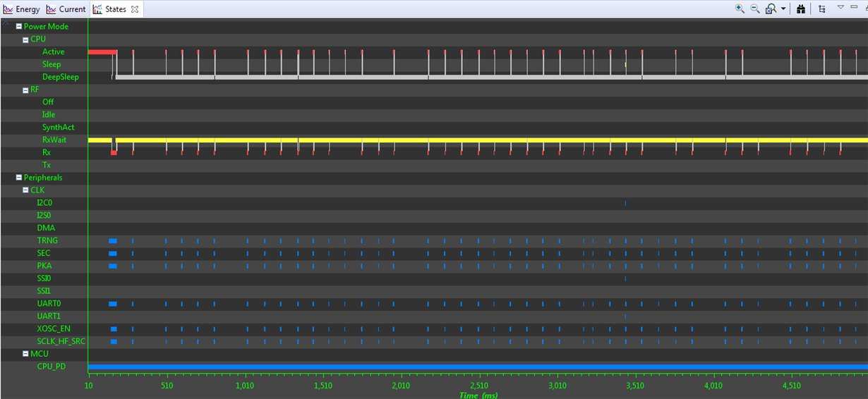Select the CLK group label
The width and height of the screenshot is (868, 399).
(37, 190)
